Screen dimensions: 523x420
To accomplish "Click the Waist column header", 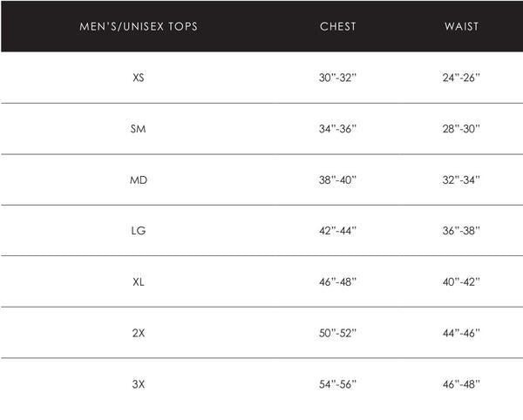I will [x=461, y=26].
